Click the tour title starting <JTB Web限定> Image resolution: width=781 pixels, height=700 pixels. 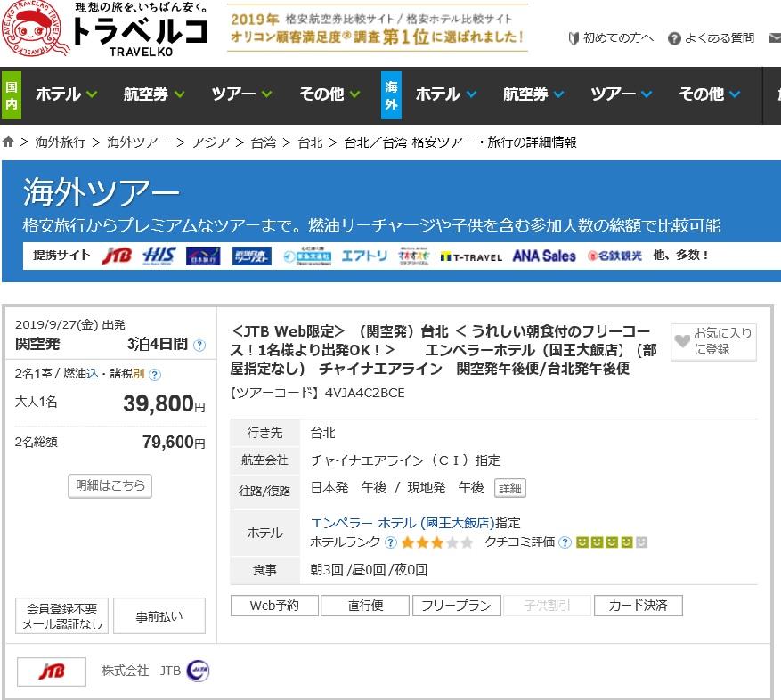click(443, 350)
